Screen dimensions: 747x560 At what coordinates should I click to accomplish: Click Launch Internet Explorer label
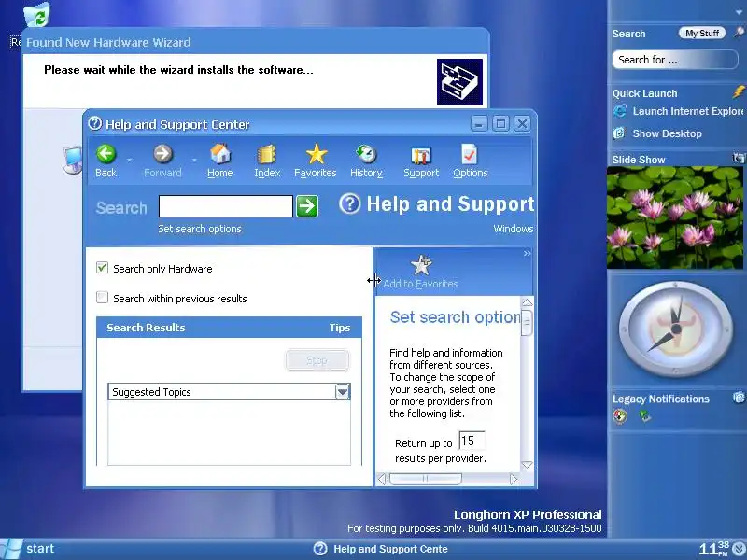pyautogui.click(x=688, y=111)
